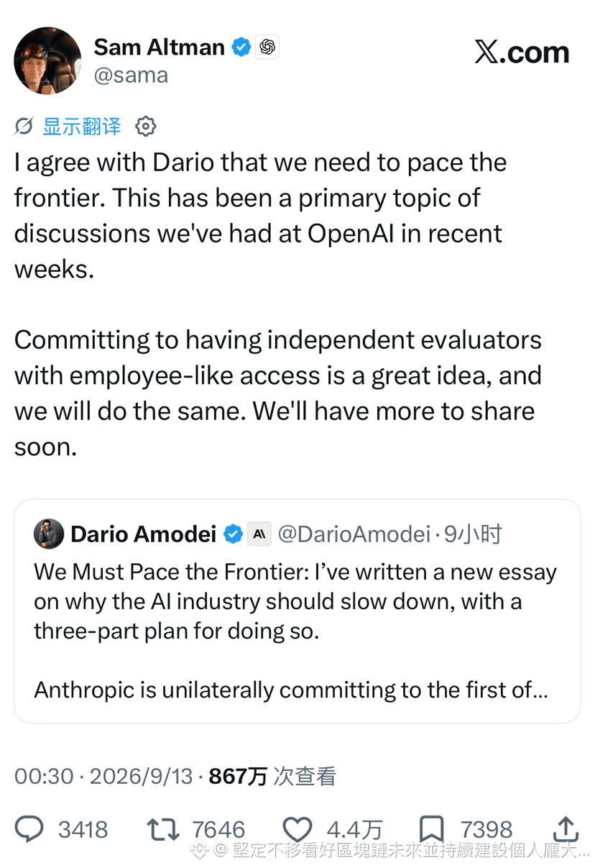The image size is (595, 868).
Task: Repost using the retweet icon
Action: [x=163, y=829]
